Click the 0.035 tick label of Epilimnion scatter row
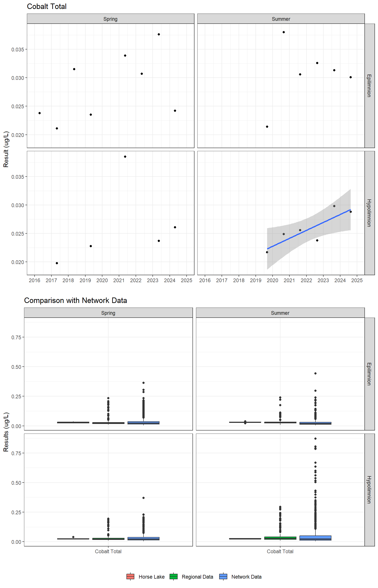378x588 pixels. click(x=18, y=50)
